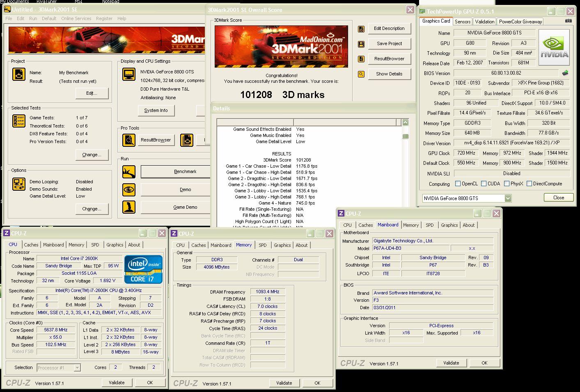Open the Run menu in 3DMark2001
The width and height of the screenshot is (580, 392).
33,18
